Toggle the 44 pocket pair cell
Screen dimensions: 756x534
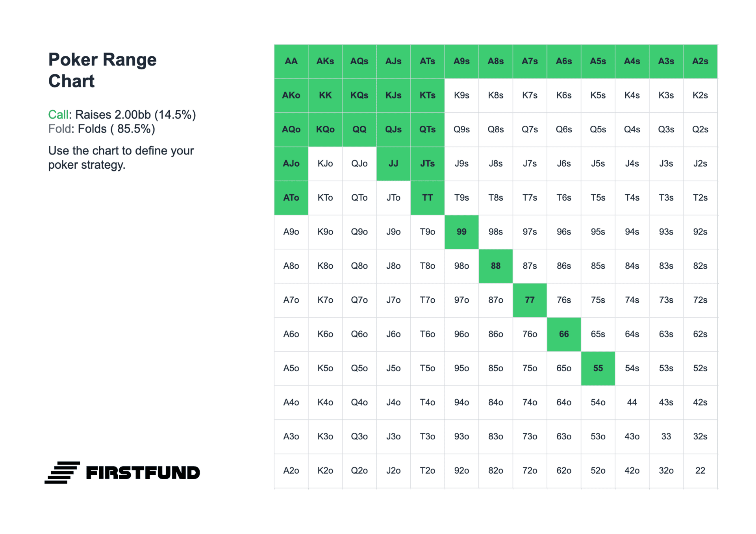pyautogui.click(x=632, y=402)
